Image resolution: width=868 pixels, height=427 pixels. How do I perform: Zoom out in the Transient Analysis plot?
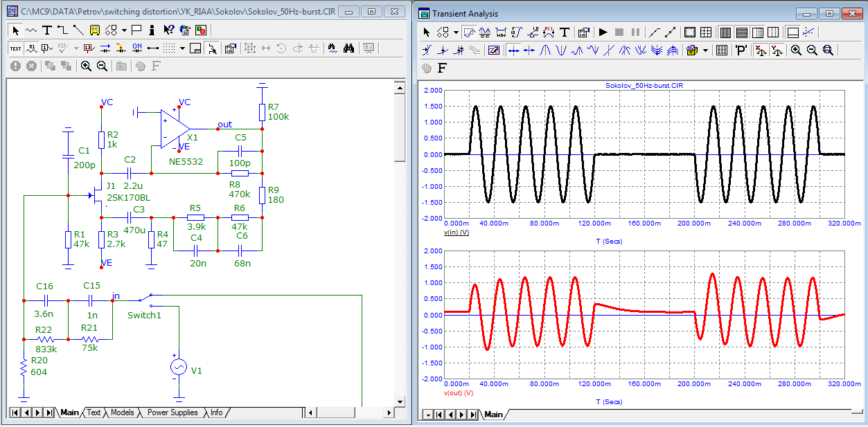coord(811,50)
